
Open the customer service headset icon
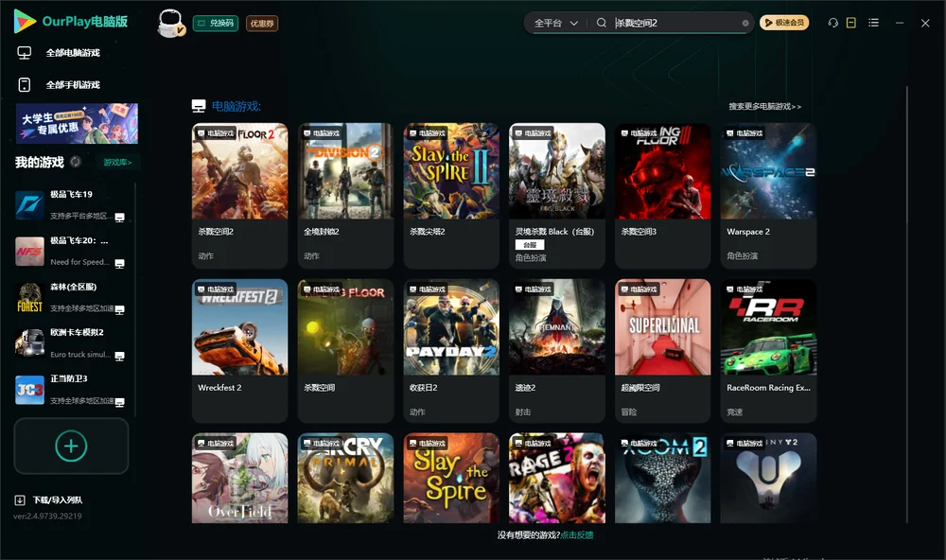coord(832,23)
